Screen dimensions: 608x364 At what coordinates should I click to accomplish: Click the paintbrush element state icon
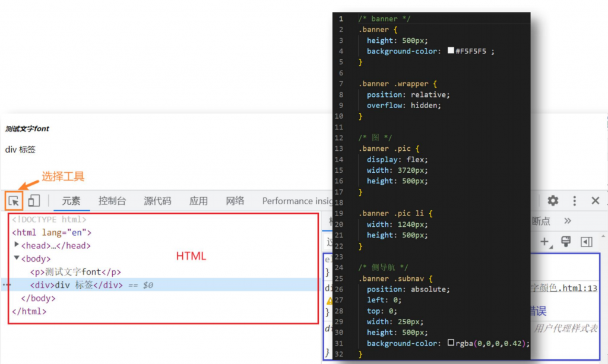click(x=566, y=242)
